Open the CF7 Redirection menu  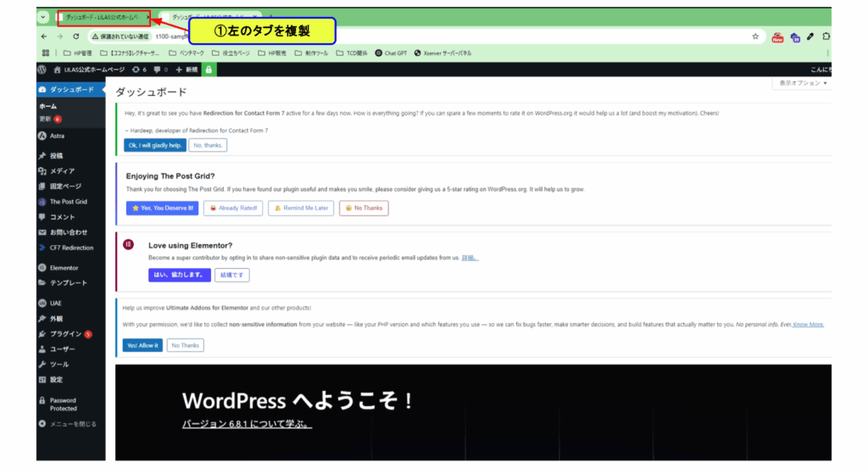[x=71, y=248]
